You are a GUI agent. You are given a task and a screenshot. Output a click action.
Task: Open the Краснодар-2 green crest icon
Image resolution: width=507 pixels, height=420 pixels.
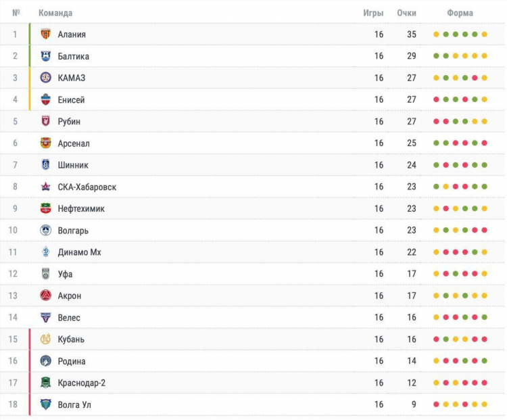45,383
